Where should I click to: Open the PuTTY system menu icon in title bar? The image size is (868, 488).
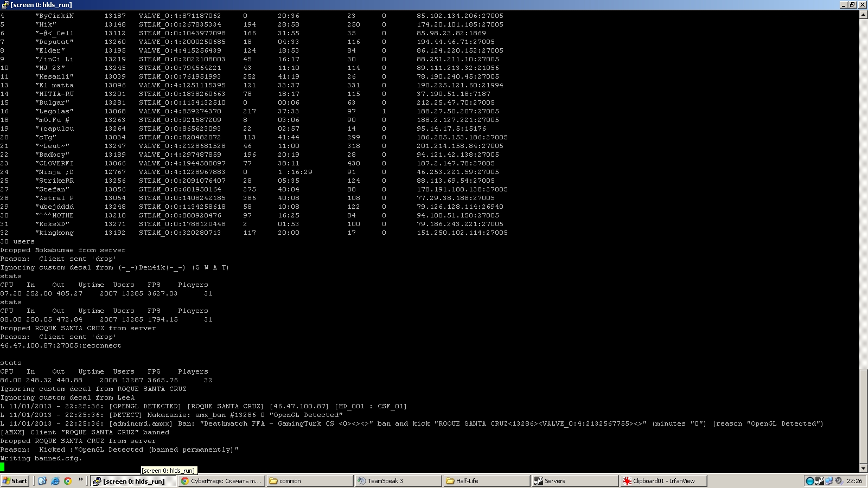5,5
